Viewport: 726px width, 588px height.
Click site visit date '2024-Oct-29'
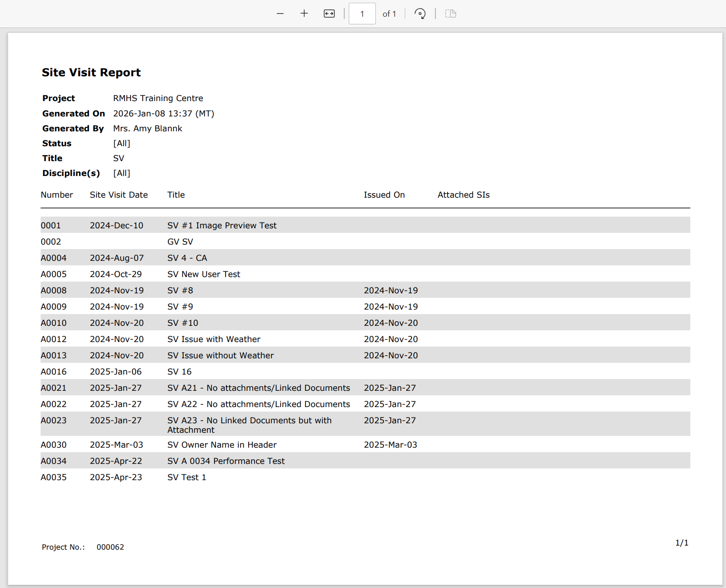point(116,274)
